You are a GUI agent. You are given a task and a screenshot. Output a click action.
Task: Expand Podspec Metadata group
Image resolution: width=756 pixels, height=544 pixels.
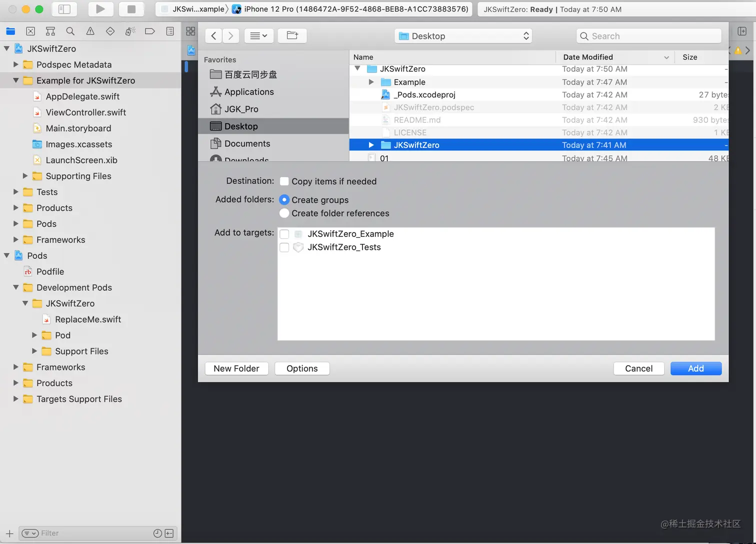[15, 64]
